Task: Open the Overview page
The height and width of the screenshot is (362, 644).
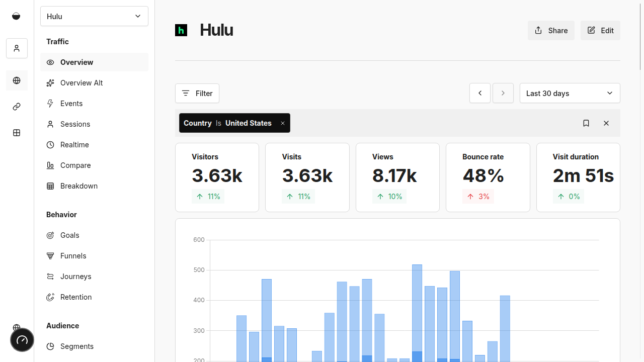Action: [x=94, y=62]
